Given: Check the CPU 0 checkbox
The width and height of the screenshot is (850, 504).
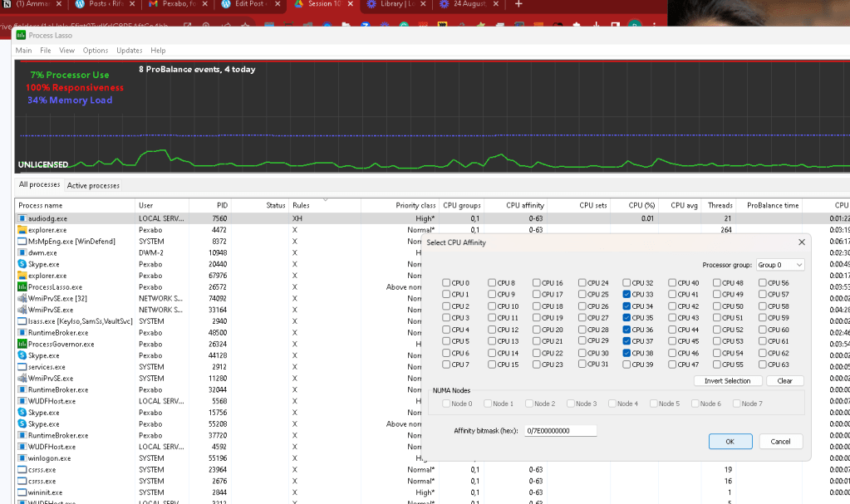Looking at the screenshot, I should [446, 282].
